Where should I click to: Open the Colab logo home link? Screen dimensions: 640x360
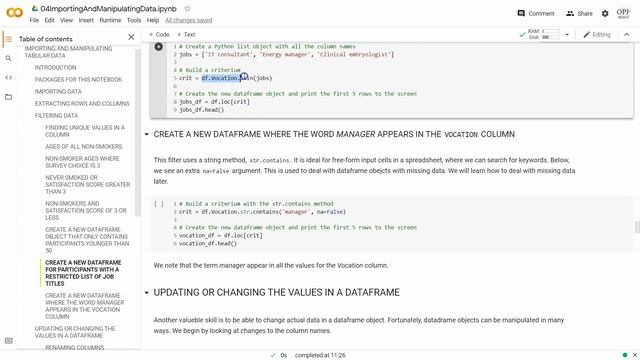click(x=14, y=13)
